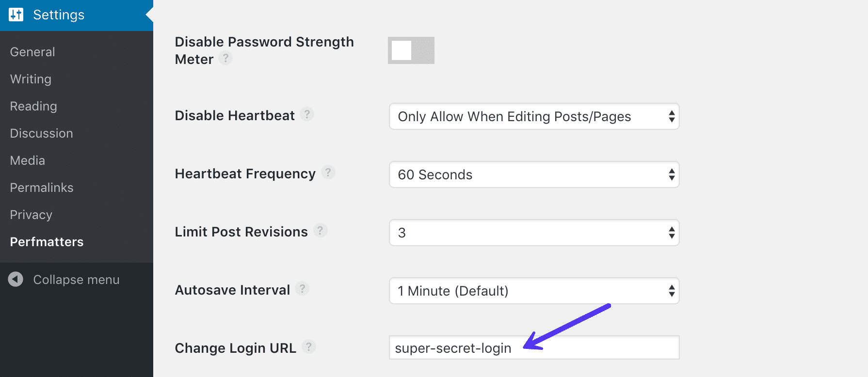Image resolution: width=868 pixels, height=377 pixels.
Task: Switch to the Perfmatters settings page
Action: click(x=46, y=241)
